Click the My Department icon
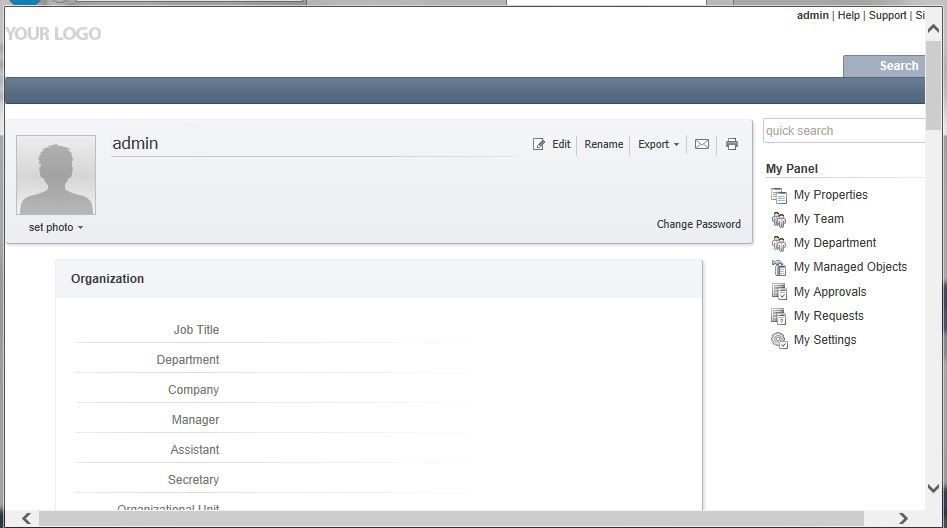Viewport: 947px width, 528px height. (x=779, y=243)
